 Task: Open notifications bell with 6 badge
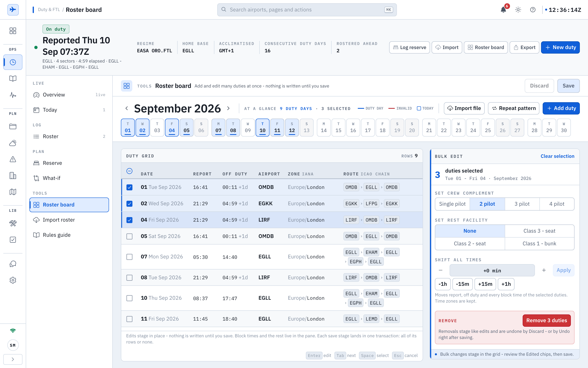503,10
